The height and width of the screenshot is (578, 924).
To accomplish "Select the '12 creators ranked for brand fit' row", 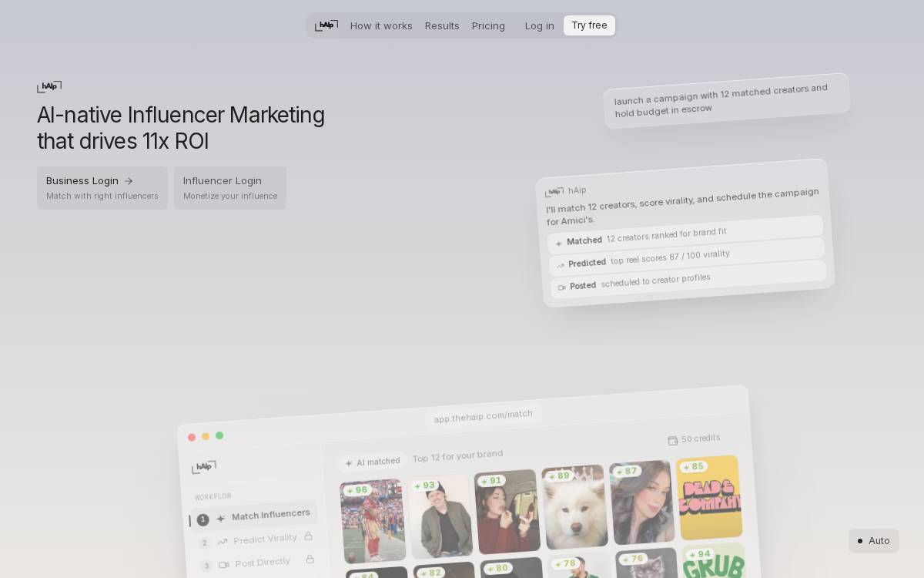I will pos(685,235).
